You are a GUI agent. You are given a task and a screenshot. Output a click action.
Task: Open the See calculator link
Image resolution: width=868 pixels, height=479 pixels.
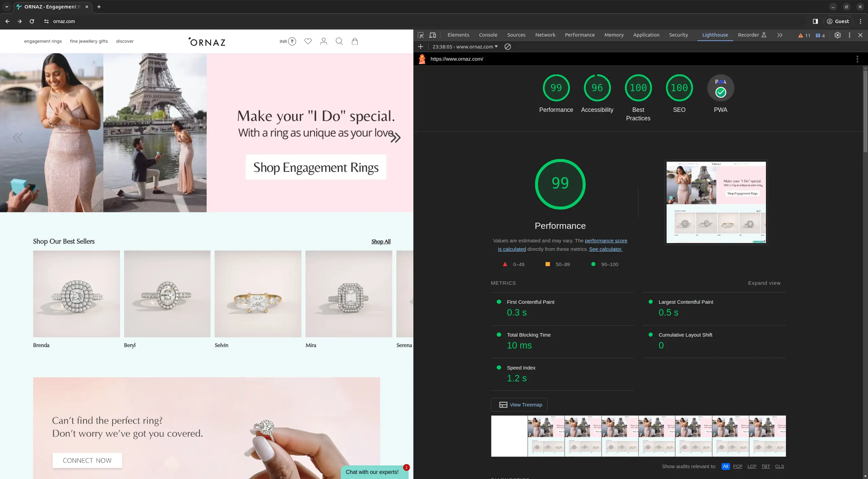606,249
